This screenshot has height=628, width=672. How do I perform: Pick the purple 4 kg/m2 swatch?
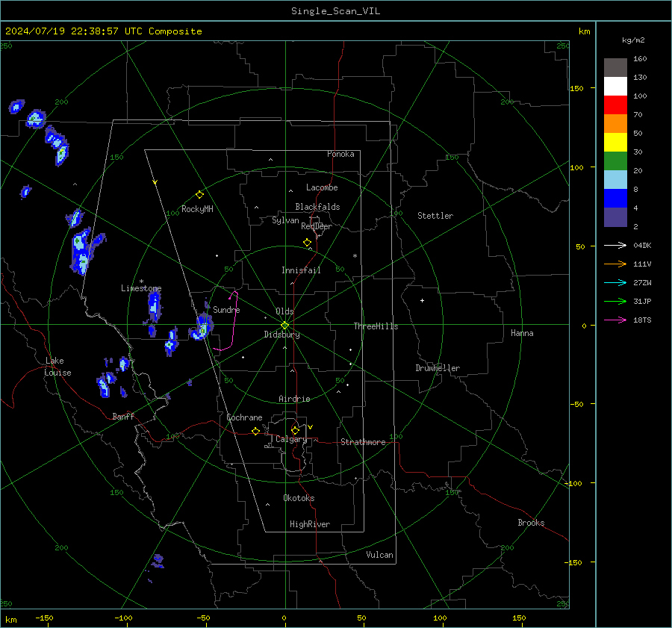click(615, 217)
